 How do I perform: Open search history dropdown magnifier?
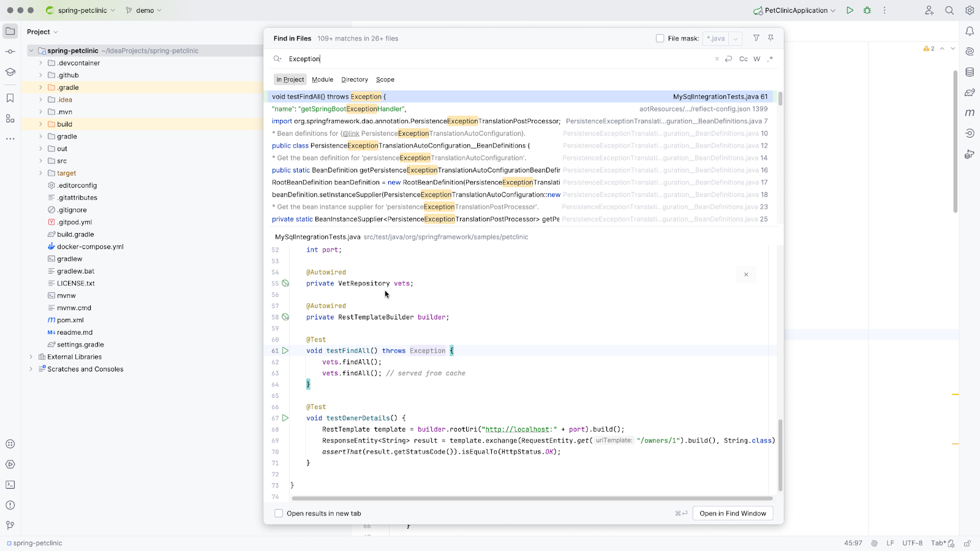tap(277, 59)
